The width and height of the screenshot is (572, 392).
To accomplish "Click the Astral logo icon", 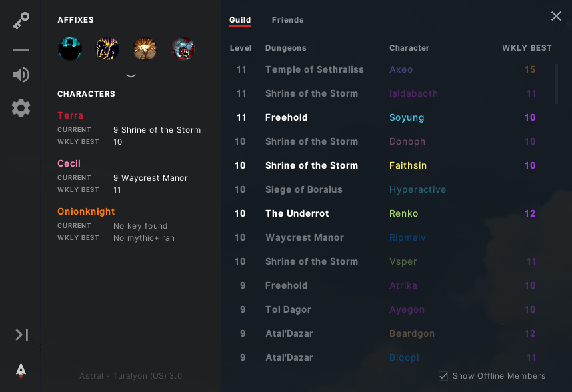I will pos(21,370).
